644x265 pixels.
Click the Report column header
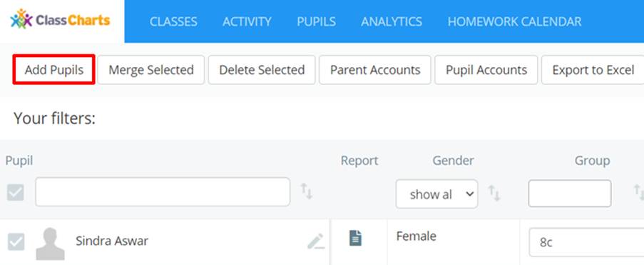(359, 161)
